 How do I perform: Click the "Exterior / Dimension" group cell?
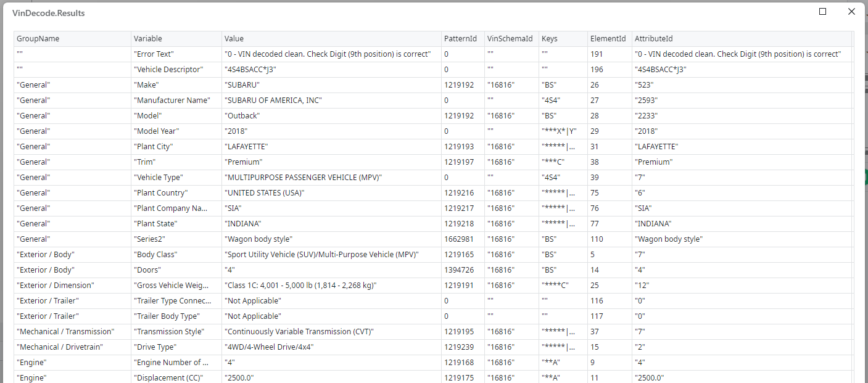55,286
